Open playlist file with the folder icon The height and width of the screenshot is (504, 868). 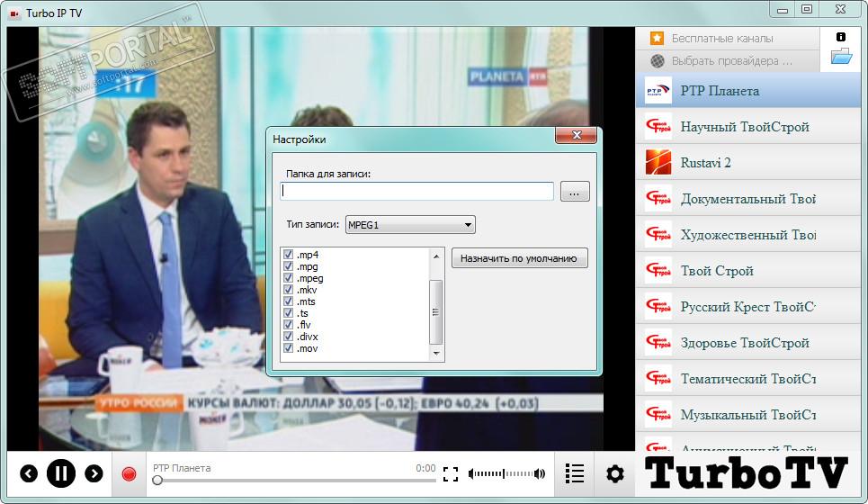click(841, 57)
